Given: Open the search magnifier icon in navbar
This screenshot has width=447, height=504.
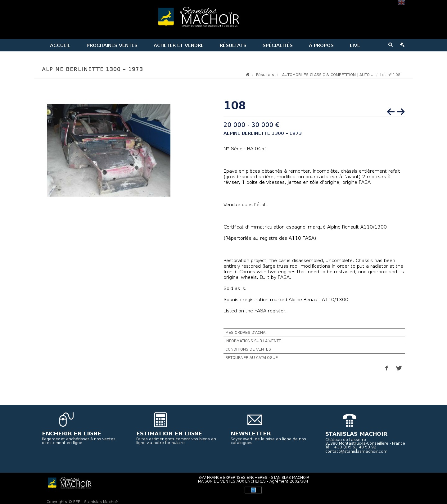Looking at the screenshot, I should pyautogui.click(x=391, y=45).
